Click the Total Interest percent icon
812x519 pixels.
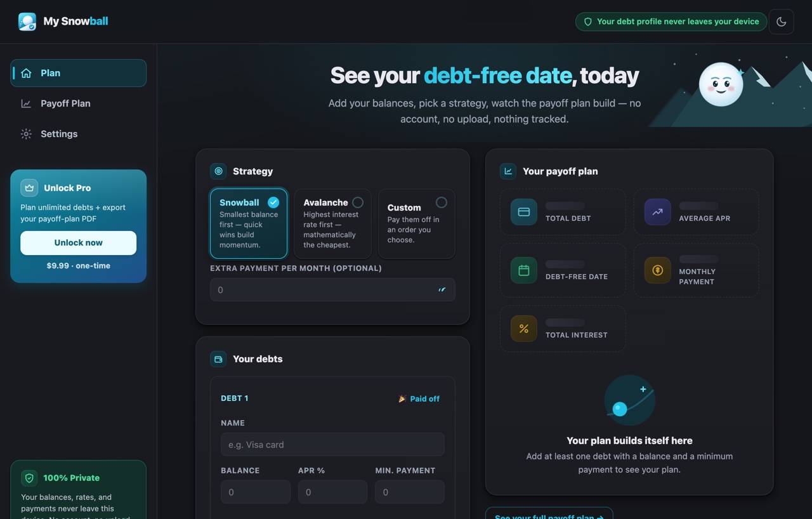point(524,329)
